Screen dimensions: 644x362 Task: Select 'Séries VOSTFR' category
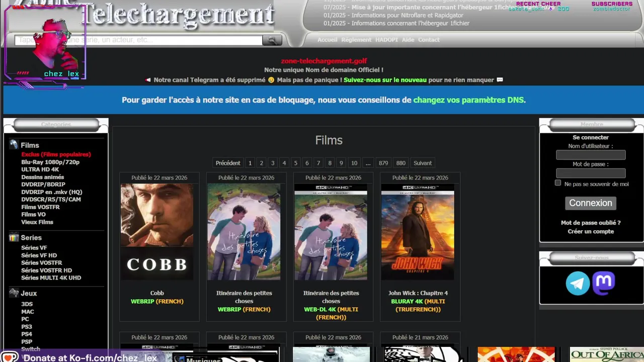point(41,263)
